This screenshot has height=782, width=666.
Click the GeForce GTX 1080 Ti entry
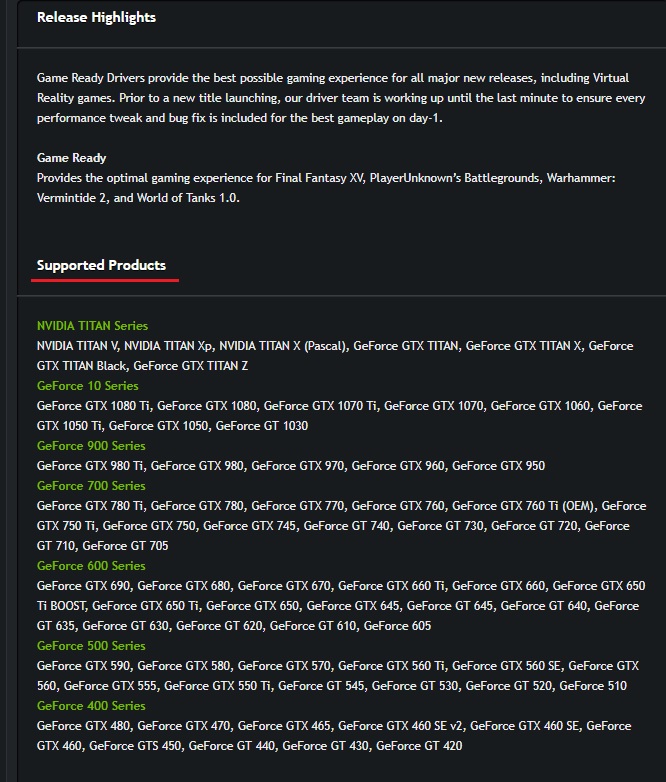tap(93, 406)
